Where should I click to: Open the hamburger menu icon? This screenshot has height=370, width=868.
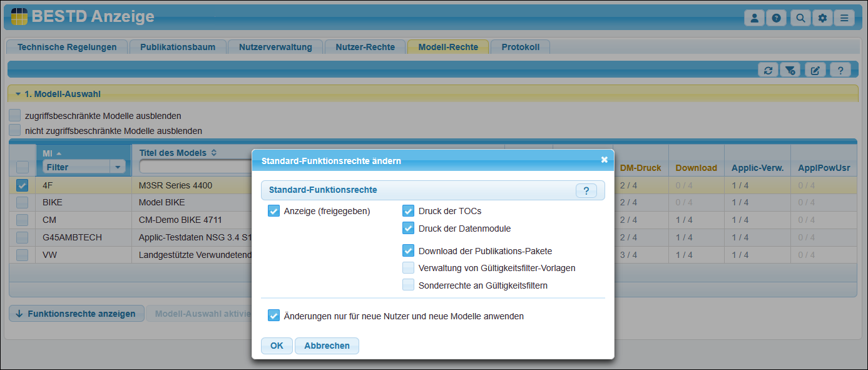844,18
